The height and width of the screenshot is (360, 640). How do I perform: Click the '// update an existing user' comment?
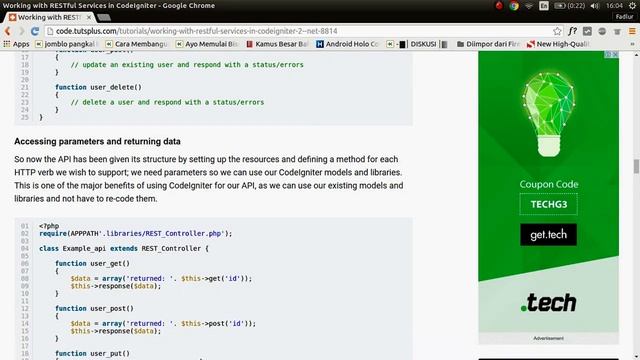click(x=187, y=65)
